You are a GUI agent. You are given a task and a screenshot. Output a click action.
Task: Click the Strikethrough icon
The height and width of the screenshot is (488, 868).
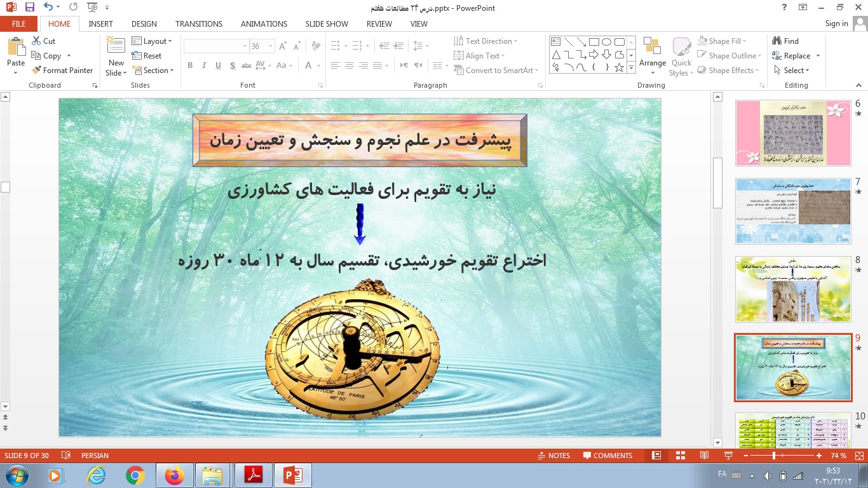tap(247, 65)
